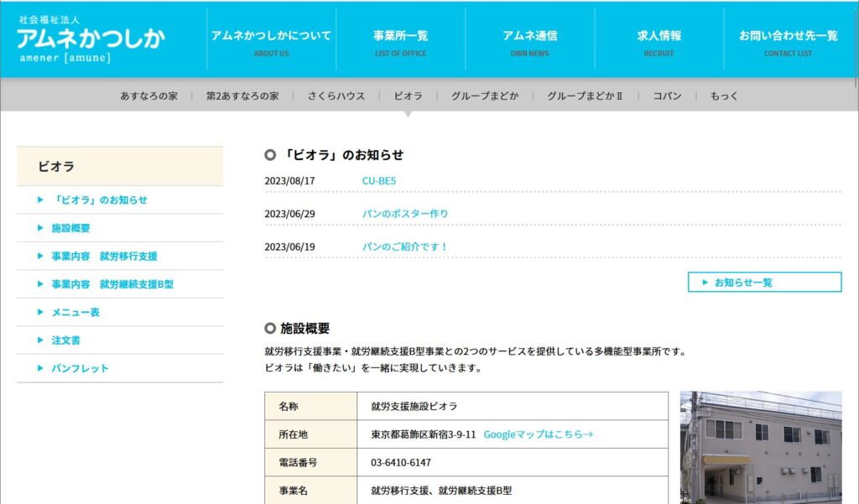
Task: Open 施設概要 in the sidebar
Action: [70, 228]
